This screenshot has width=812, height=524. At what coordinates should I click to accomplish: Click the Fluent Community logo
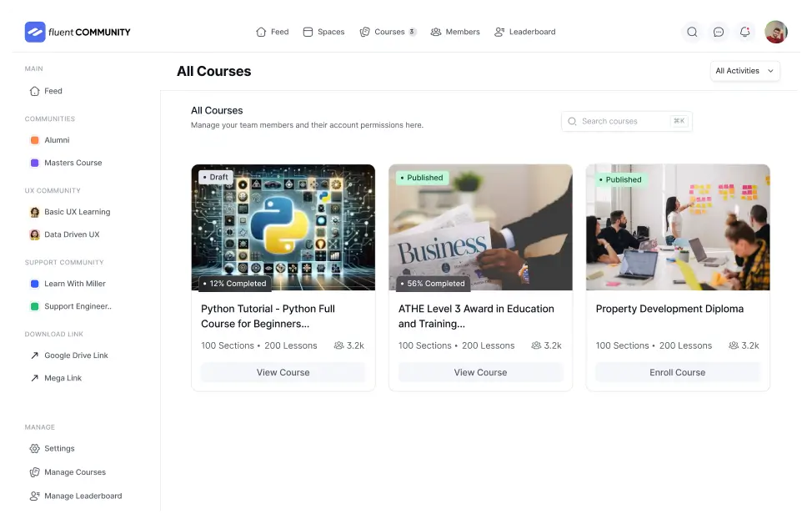(x=78, y=33)
